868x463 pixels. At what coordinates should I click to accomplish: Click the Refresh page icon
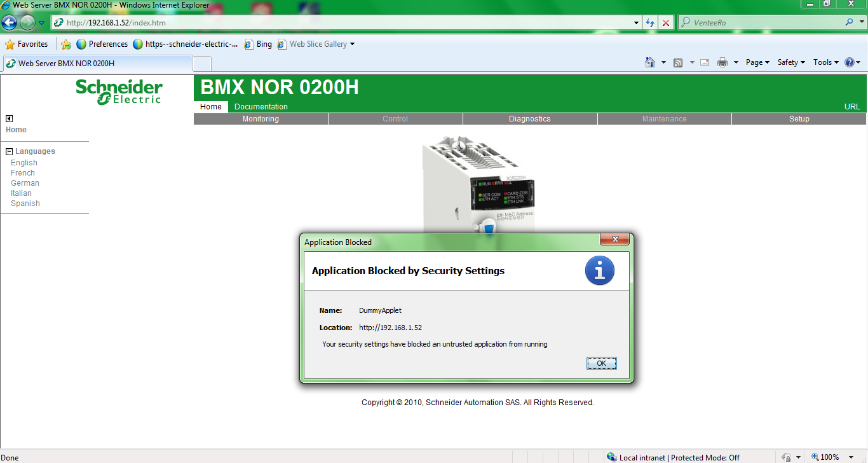(650, 23)
